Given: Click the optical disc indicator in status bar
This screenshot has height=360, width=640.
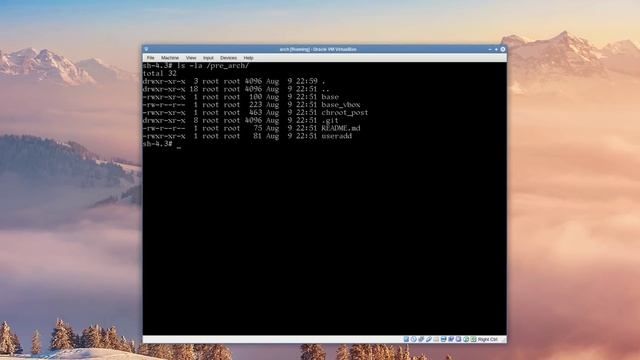Looking at the screenshot, I should point(413,339).
